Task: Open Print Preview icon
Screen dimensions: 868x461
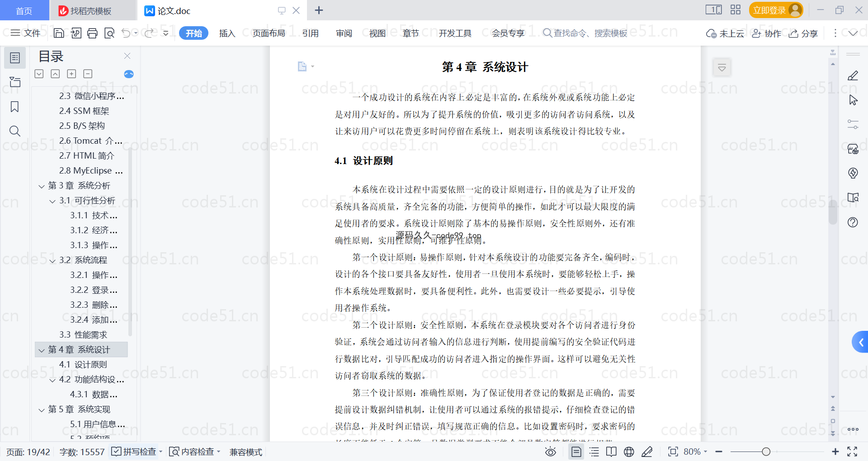Action: click(x=109, y=33)
